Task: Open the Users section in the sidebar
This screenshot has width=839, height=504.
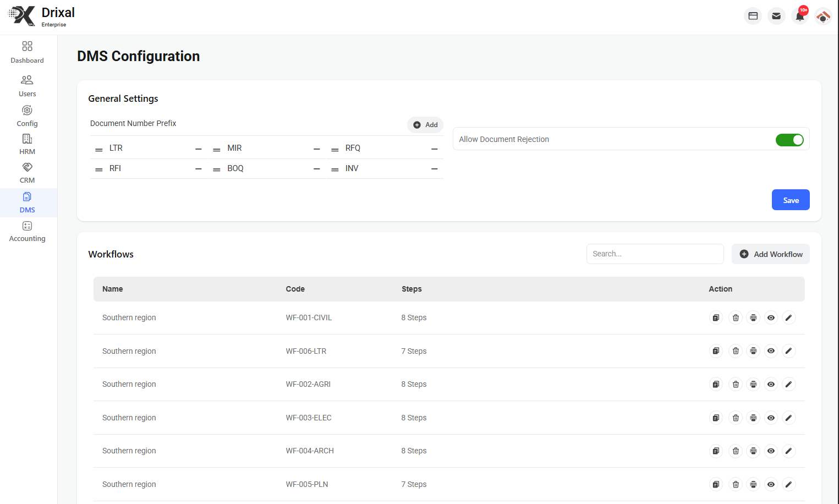Action: click(27, 85)
